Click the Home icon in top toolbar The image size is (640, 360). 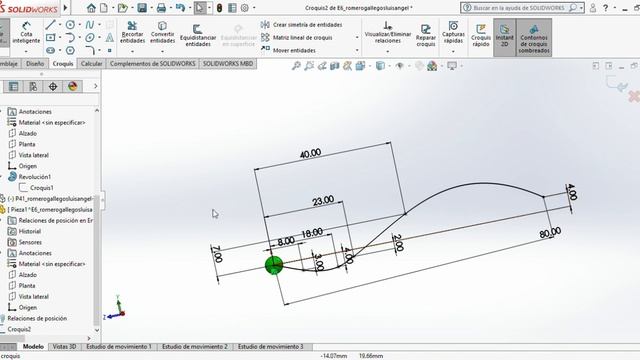click(x=91, y=8)
